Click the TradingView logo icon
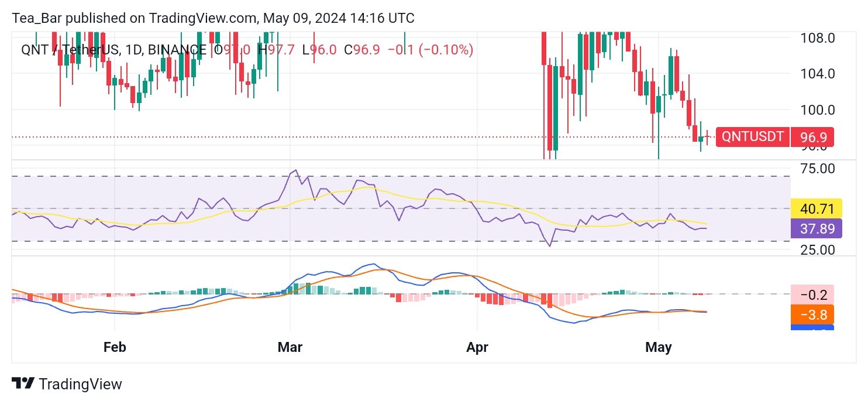868x404 pixels. point(23,384)
